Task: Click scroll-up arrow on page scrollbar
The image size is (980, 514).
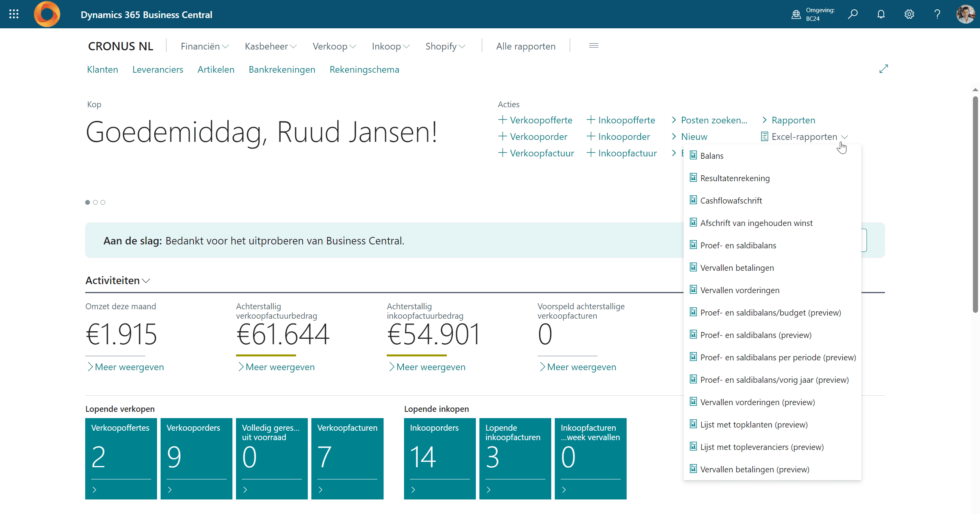Action: pos(975,90)
